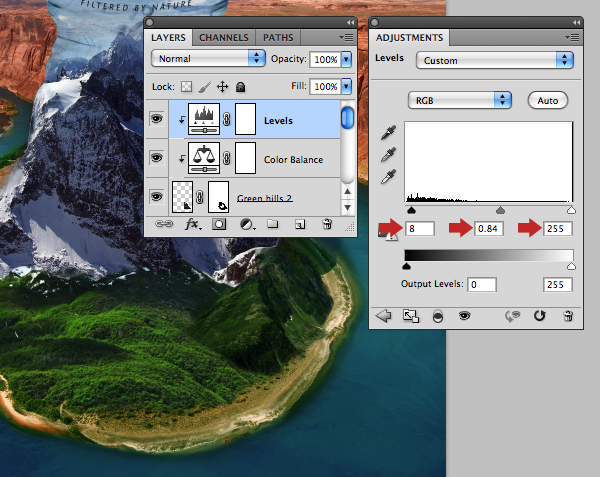
Task: Open the Layers panel options menu
Action: pos(346,37)
